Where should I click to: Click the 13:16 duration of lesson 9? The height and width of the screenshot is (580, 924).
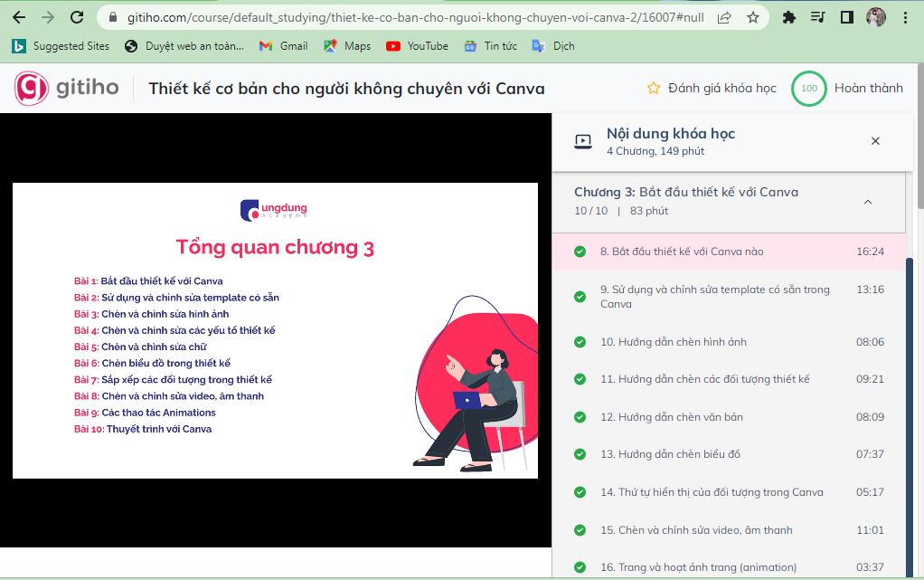[x=870, y=290]
